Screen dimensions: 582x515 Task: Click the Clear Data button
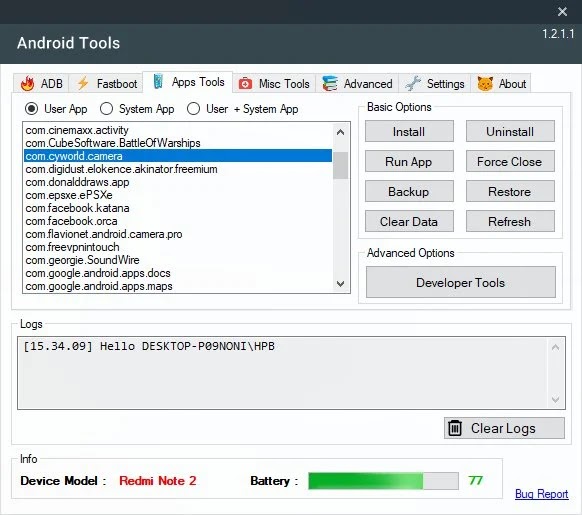[x=409, y=222]
